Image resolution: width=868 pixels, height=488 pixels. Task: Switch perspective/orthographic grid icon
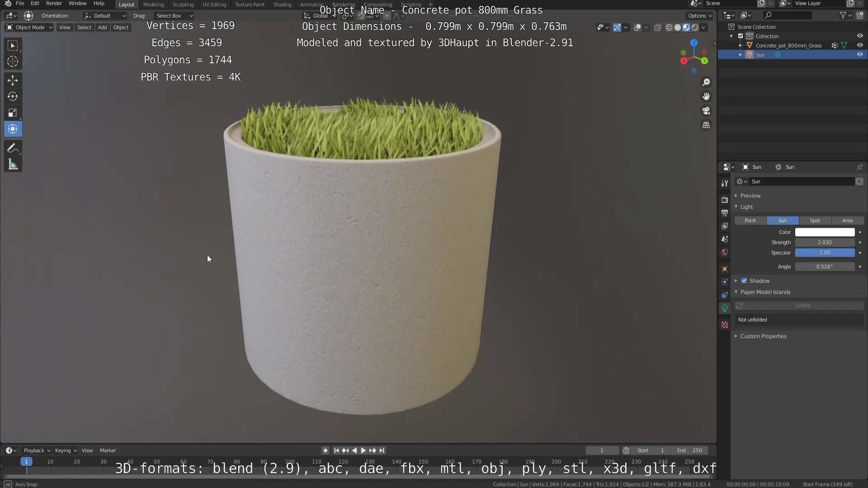pos(706,125)
